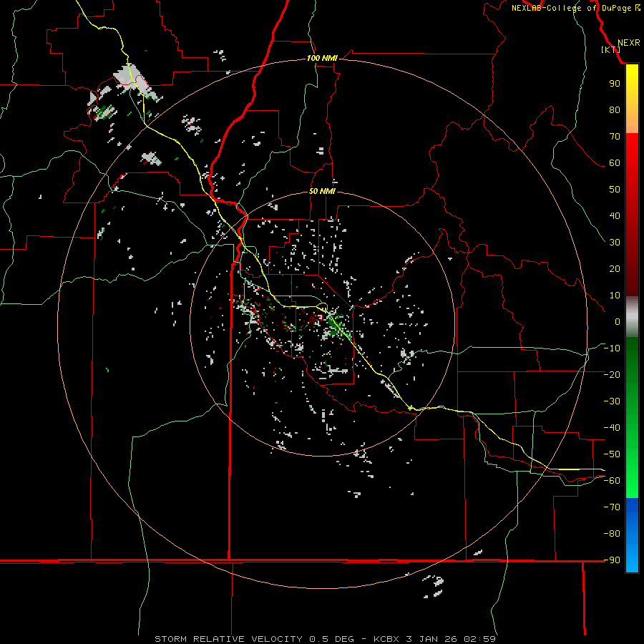Select the positive 40 scale value
Image resolution: width=644 pixels, height=644 pixels.
tap(615, 216)
